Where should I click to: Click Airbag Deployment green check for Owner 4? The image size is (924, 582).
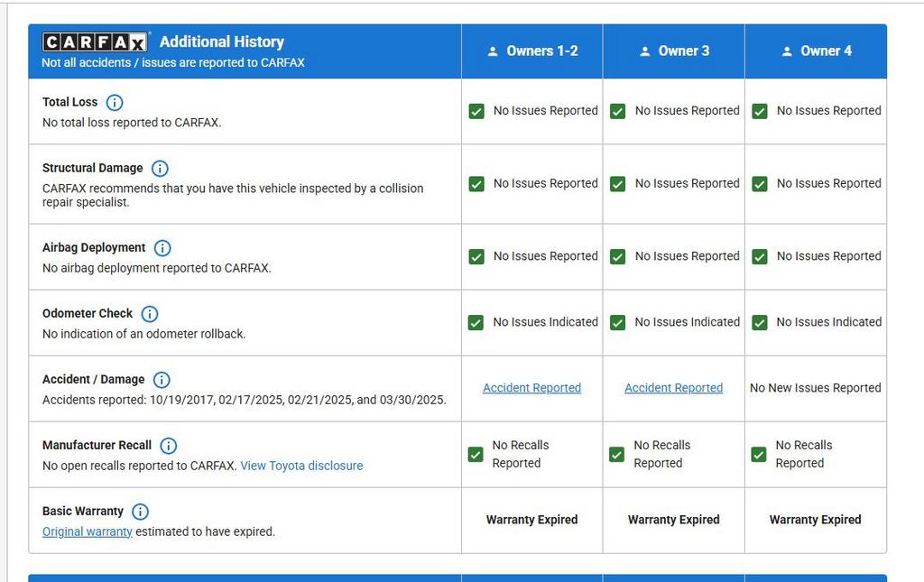[x=760, y=257]
